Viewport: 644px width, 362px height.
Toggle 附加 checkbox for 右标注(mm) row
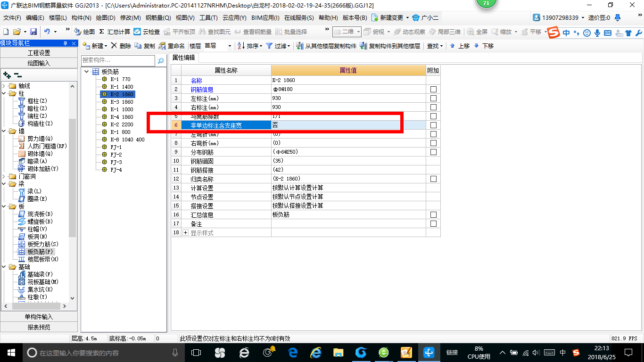(433, 107)
